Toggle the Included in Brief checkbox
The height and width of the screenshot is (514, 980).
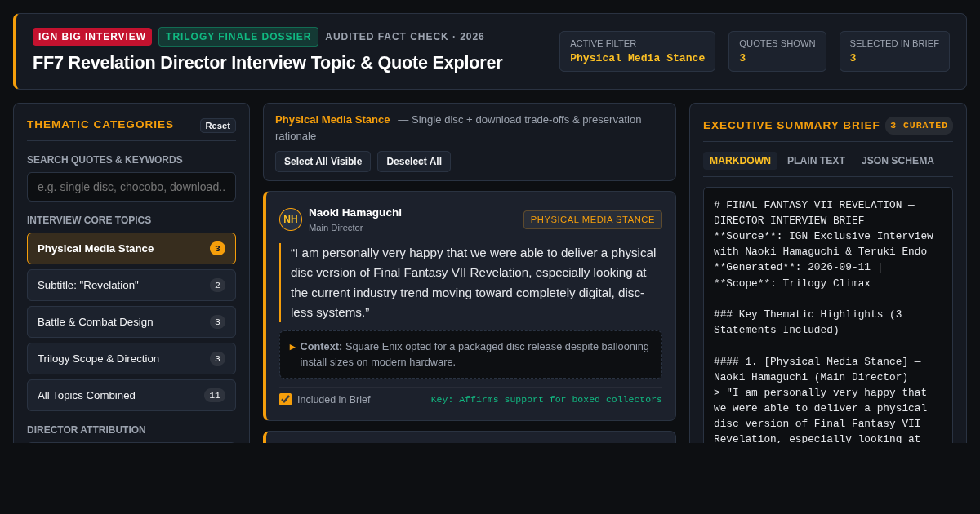tap(285, 400)
